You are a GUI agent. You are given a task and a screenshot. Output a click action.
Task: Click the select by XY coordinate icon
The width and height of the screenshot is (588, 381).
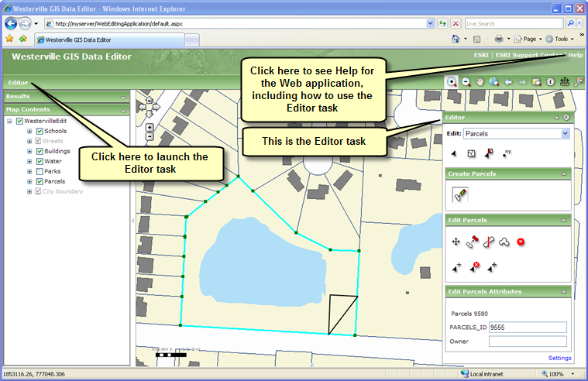(507, 153)
